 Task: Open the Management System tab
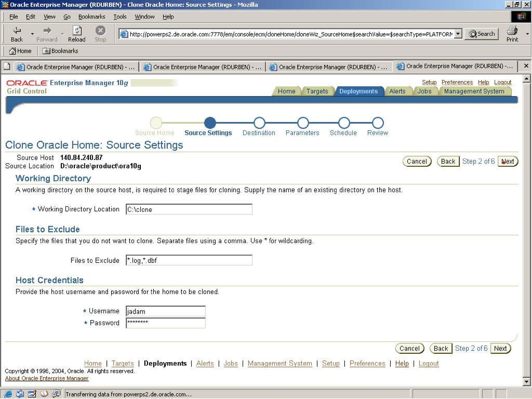[x=474, y=91]
